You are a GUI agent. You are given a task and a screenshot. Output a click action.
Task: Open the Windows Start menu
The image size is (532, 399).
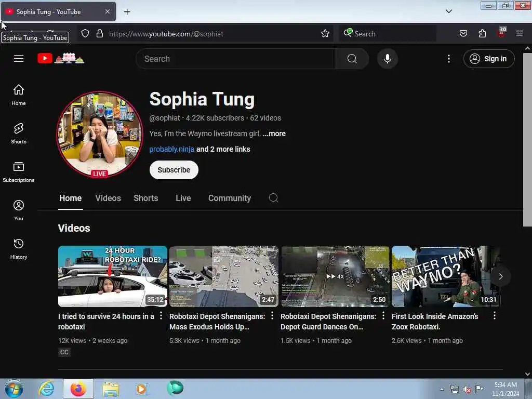[14, 389]
